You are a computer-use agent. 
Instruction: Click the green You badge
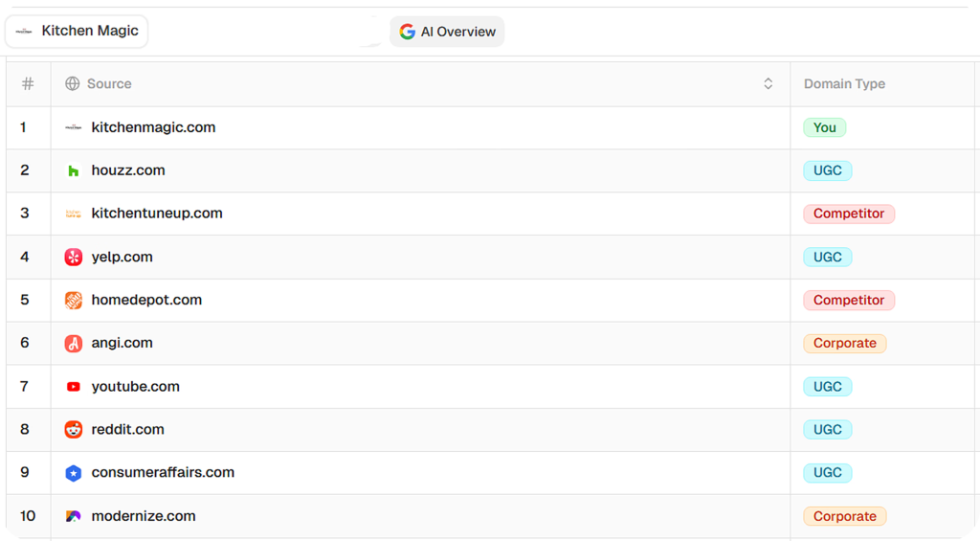pyautogui.click(x=824, y=128)
